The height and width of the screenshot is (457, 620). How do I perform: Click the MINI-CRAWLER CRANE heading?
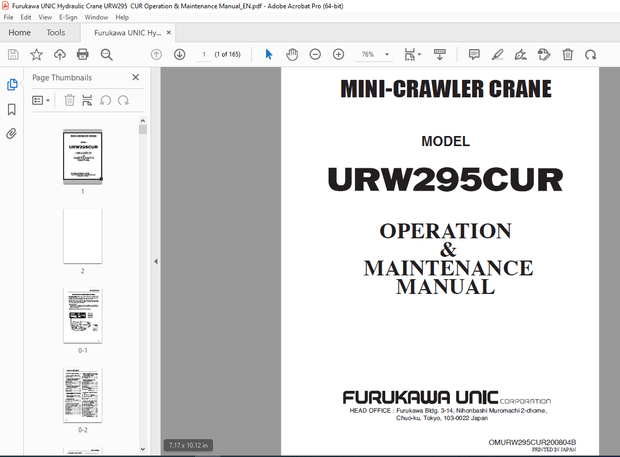point(446,89)
